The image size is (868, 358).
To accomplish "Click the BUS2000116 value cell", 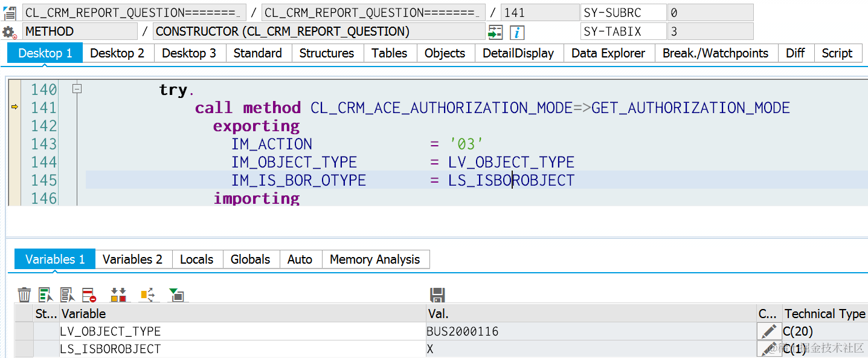I will 591,331.
